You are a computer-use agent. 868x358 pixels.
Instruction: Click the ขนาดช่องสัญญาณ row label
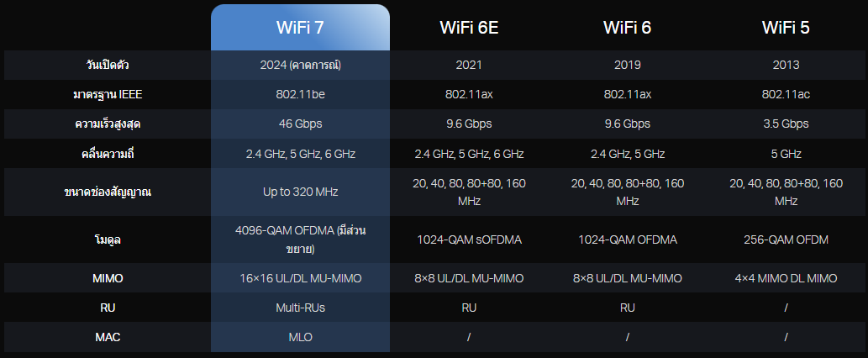(108, 192)
